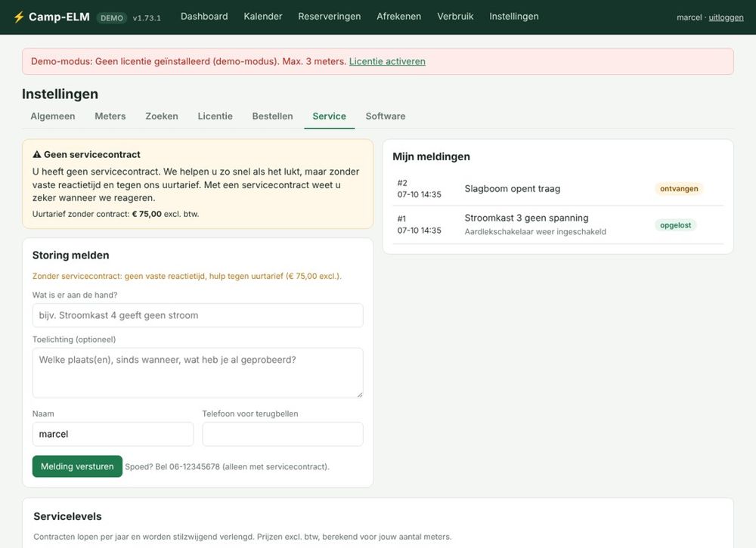Open the Meters settings tab
756x548 pixels.
pos(110,116)
